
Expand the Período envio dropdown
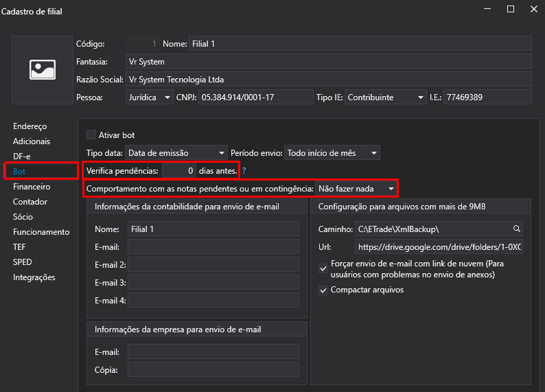332,153
